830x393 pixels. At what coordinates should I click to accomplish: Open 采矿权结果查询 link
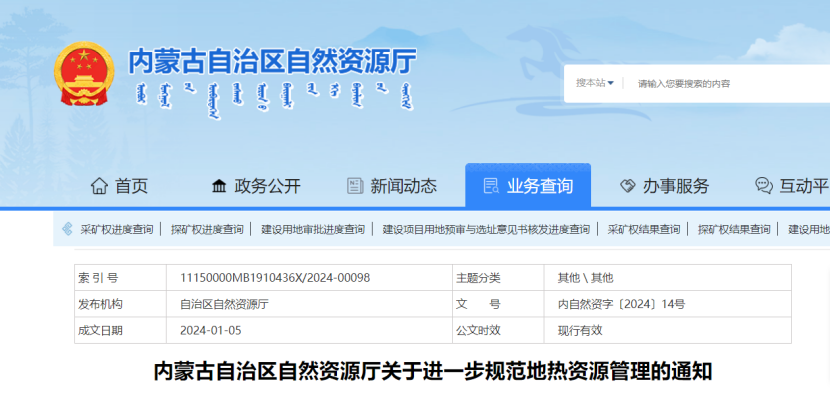click(644, 229)
